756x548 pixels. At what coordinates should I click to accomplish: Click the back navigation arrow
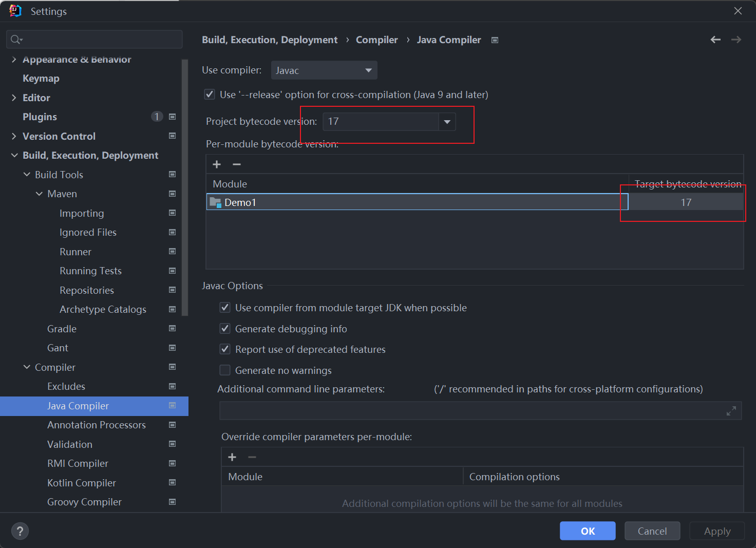point(715,40)
